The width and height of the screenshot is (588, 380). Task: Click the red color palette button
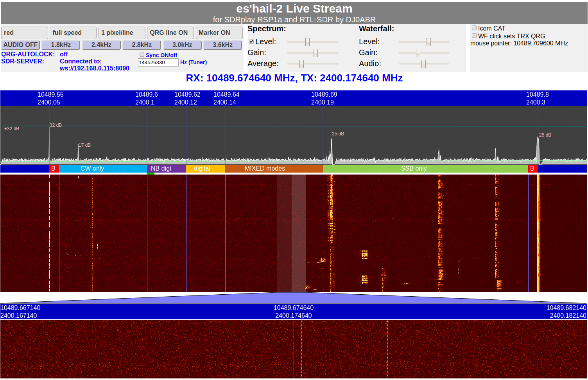pyautogui.click(x=24, y=33)
